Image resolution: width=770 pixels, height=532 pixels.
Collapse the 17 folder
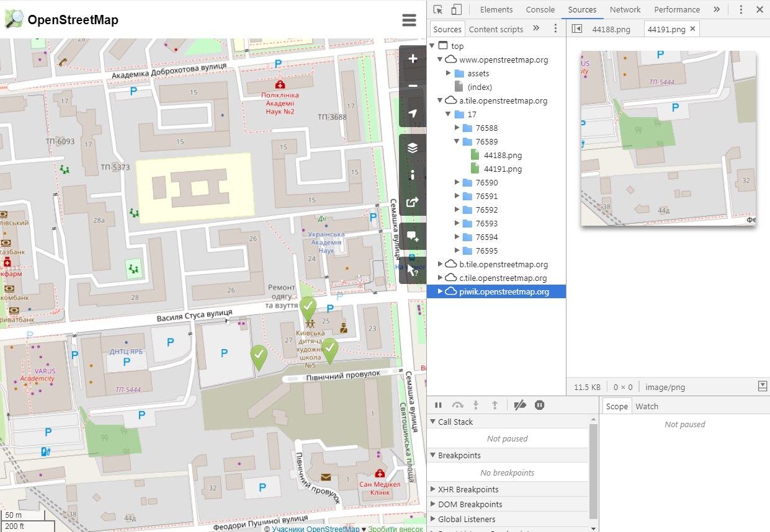pos(448,114)
